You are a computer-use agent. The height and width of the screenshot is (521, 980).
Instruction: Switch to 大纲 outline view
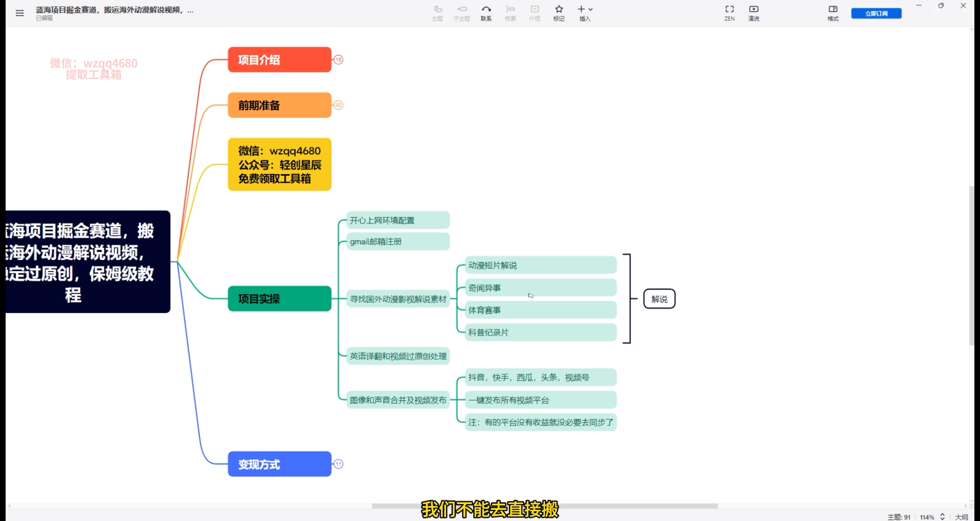[962, 516]
